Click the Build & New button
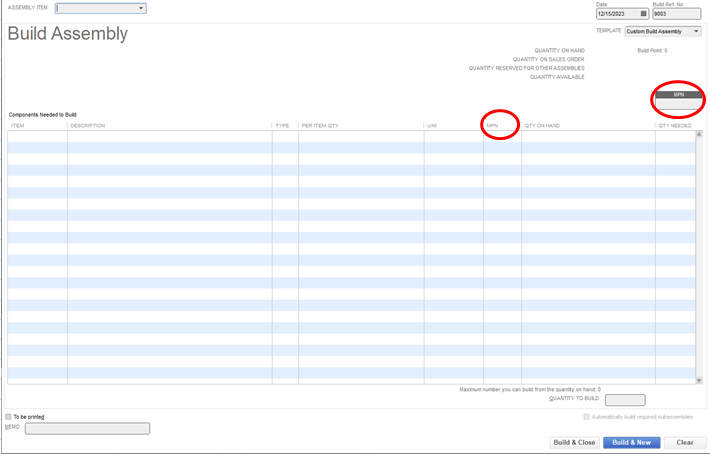Viewport: 710px width, 454px height. tap(632, 443)
